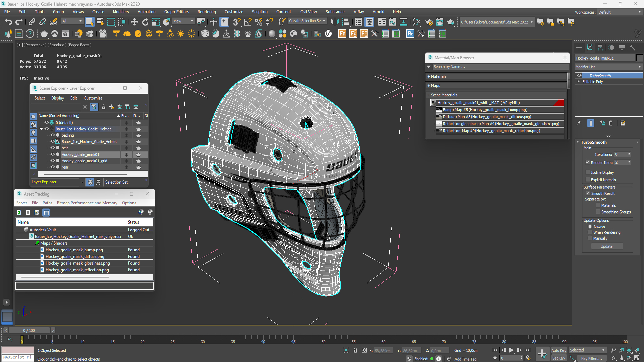The width and height of the screenshot is (644, 362).
Task: Click Refresh icon in Asset Tracking
Action: [19, 213]
